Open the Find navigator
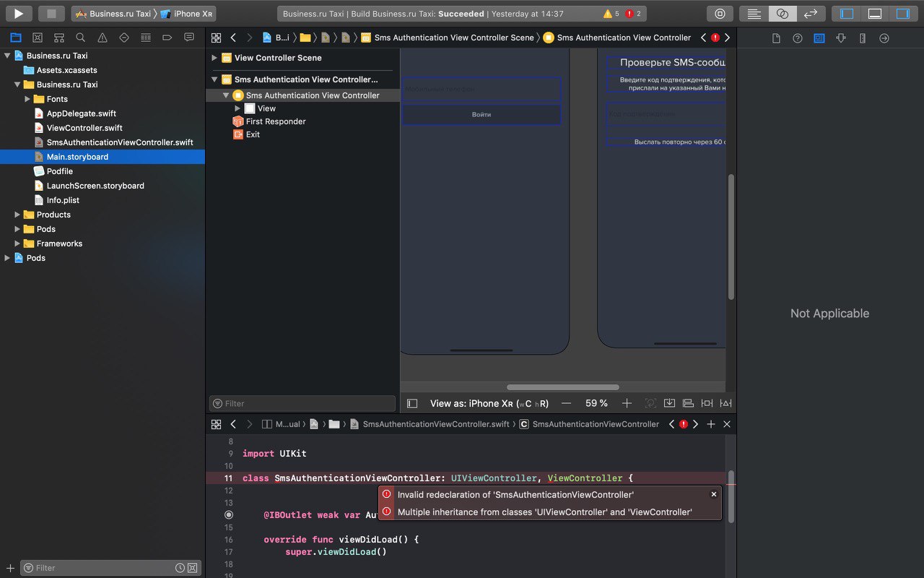 click(x=81, y=38)
